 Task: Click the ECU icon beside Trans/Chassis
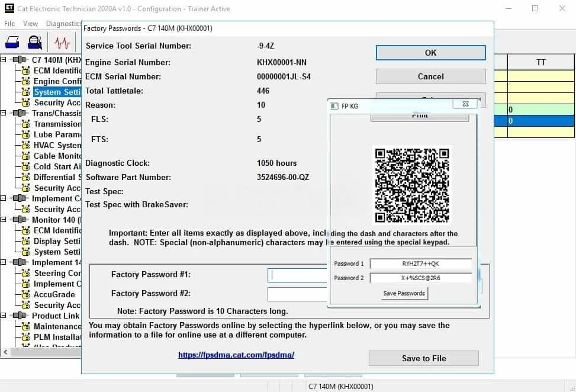click(19, 113)
